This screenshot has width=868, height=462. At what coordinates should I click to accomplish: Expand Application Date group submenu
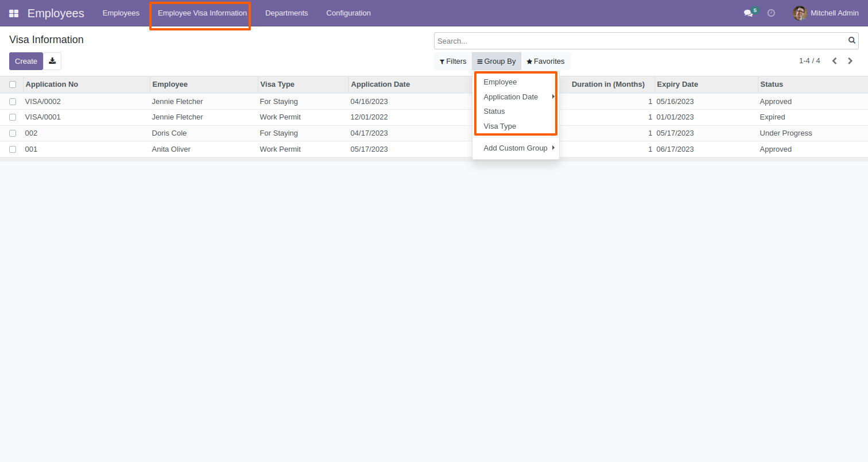pyautogui.click(x=516, y=97)
